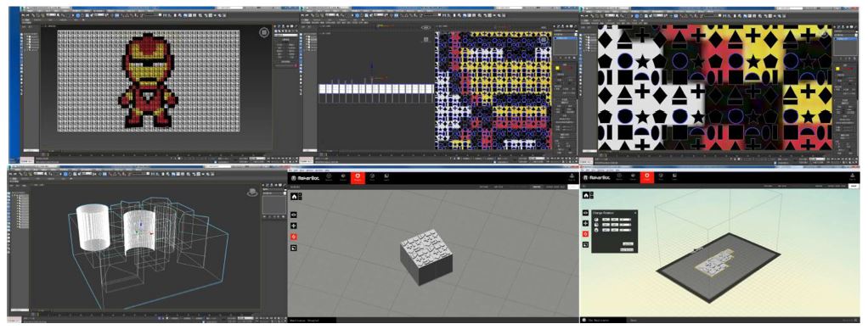The width and height of the screenshot is (868, 335).
Task: Click the MakerBot logo above the gray cube
Action: click(304, 178)
